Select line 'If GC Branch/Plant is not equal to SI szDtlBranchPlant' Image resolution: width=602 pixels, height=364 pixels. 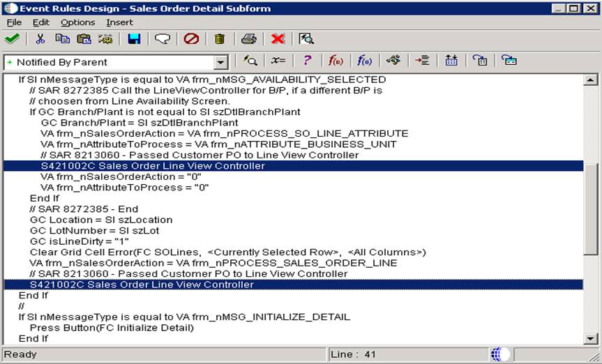tap(165, 112)
